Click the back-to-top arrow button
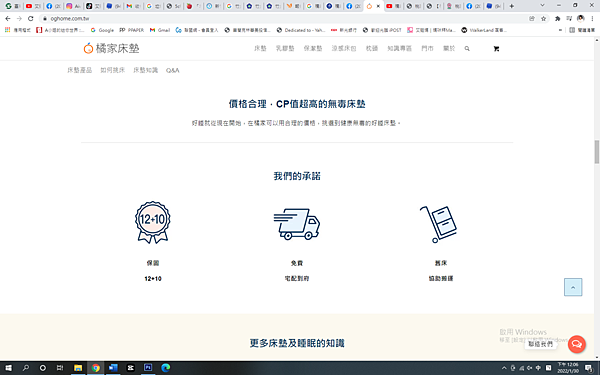 coord(573,287)
